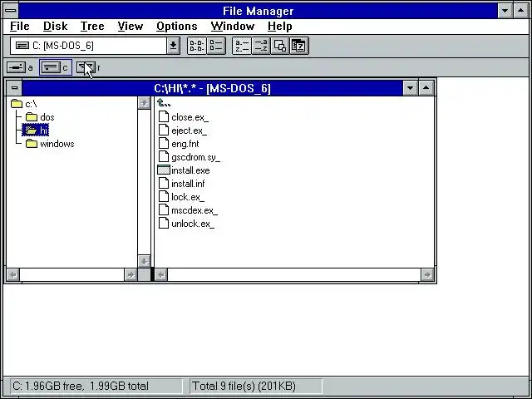
Task: Click the tree pane scroll up arrow
Action: click(x=144, y=103)
